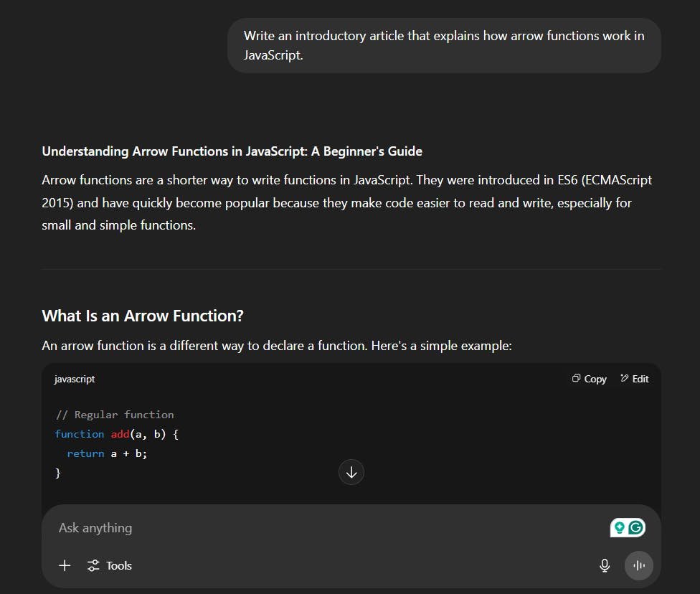Edit the javascript code block
Image resolution: width=700 pixels, height=594 pixels.
pyautogui.click(x=634, y=378)
